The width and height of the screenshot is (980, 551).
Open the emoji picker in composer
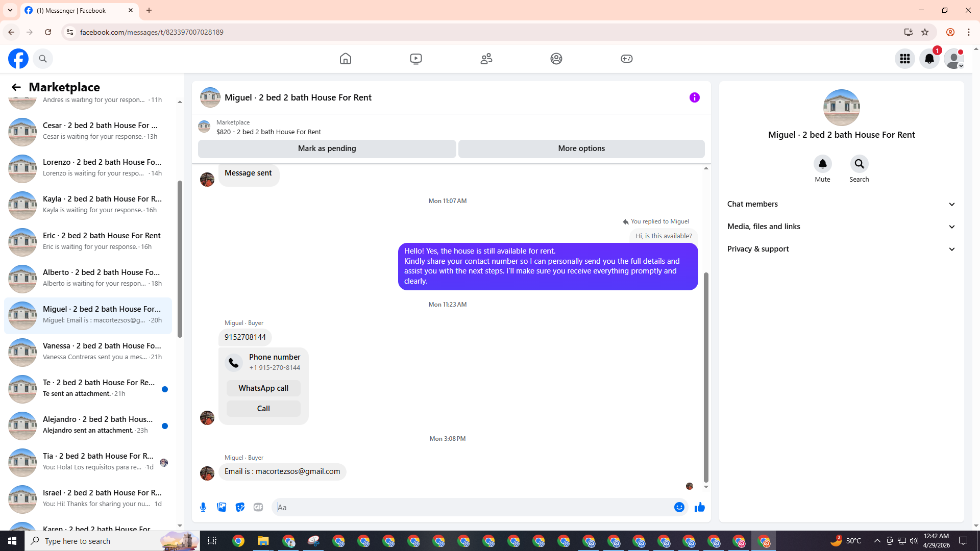[x=679, y=507]
